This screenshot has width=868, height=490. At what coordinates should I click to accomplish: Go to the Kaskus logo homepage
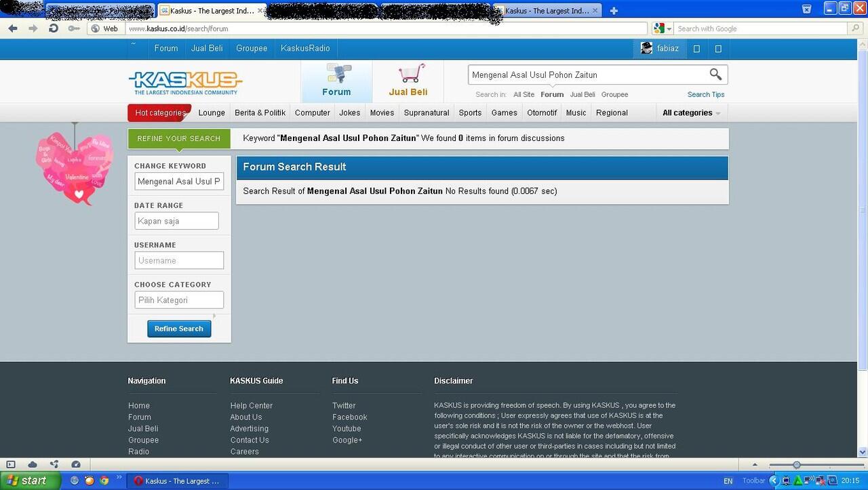[x=185, y=83]
